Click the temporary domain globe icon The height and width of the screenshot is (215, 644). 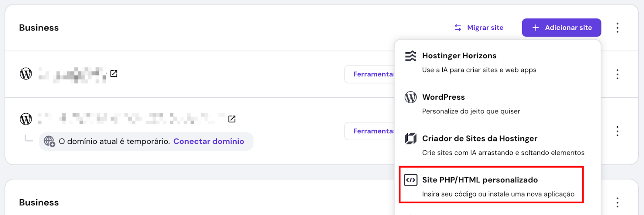(49, 141)
